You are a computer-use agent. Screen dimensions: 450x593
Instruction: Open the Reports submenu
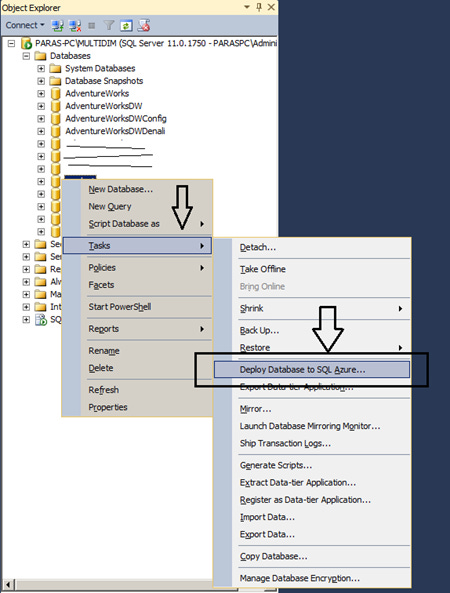pos(137,329)
